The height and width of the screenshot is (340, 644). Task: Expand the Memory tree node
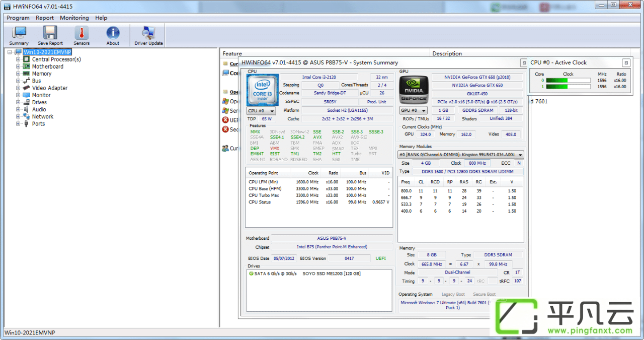(18, 74)
